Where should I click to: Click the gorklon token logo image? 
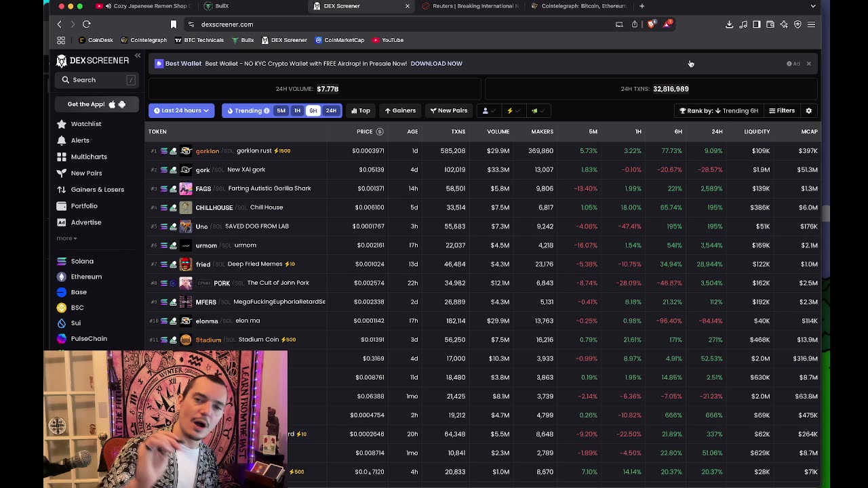point(186,150)
